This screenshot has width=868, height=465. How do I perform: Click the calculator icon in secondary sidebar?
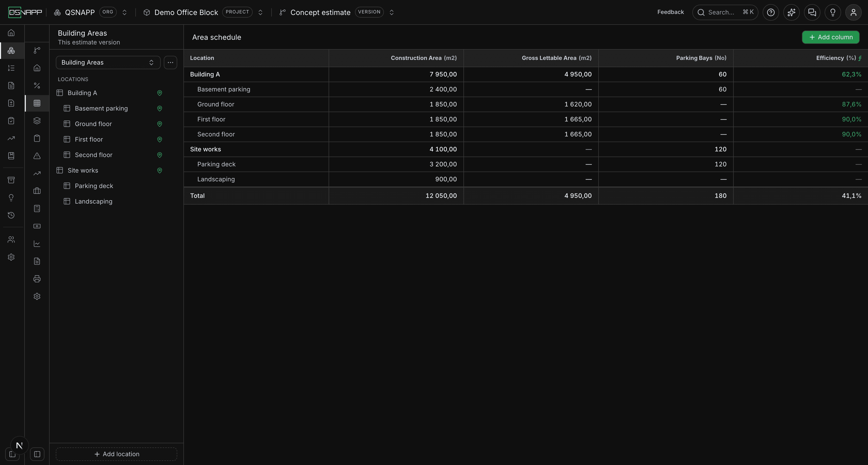37,208
